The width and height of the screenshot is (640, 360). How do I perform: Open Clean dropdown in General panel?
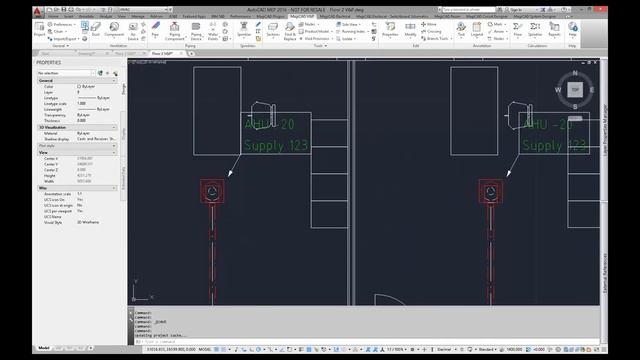(58, 31)
